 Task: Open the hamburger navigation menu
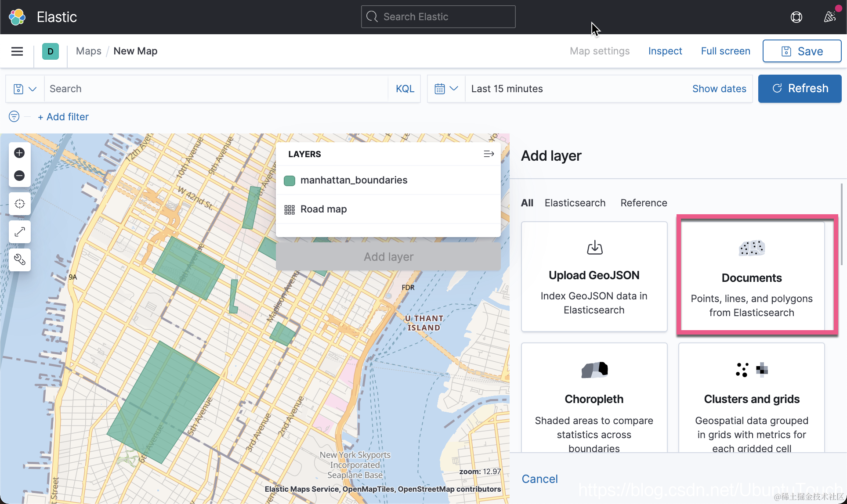click(x=17, y=51)
